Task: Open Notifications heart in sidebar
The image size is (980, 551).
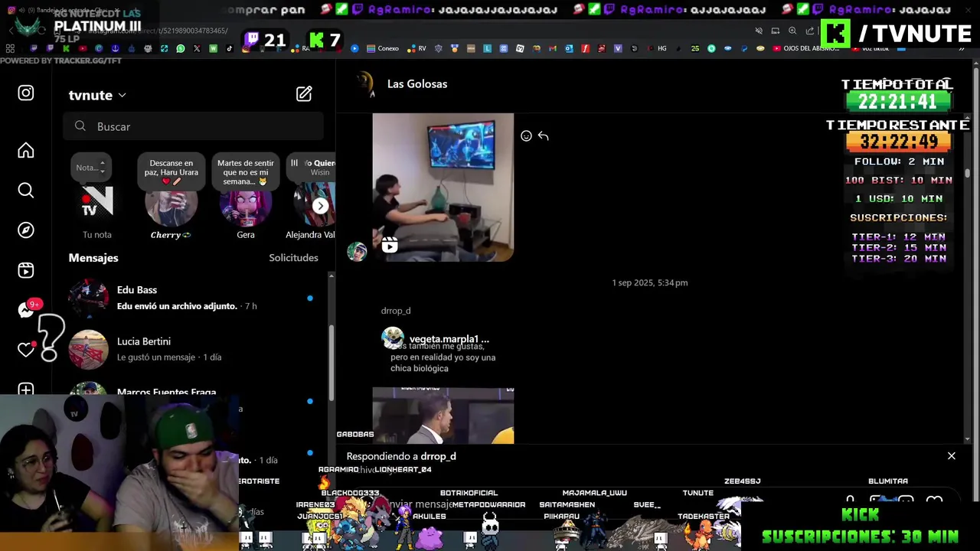Action: tap(26, 350)
